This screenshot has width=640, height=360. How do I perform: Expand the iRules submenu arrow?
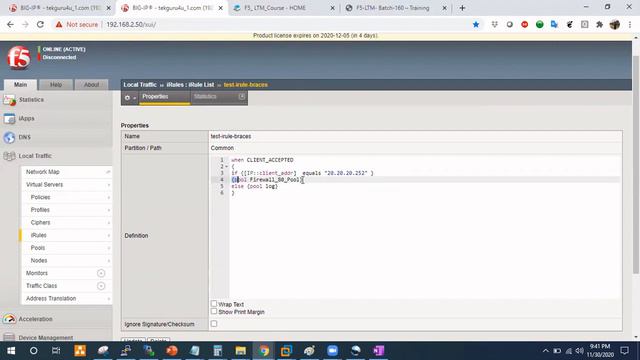109,236
